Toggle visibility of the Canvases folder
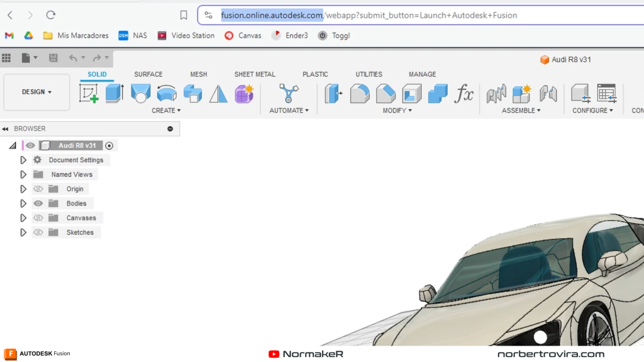 pyautogui.click(x=38, y=218)
